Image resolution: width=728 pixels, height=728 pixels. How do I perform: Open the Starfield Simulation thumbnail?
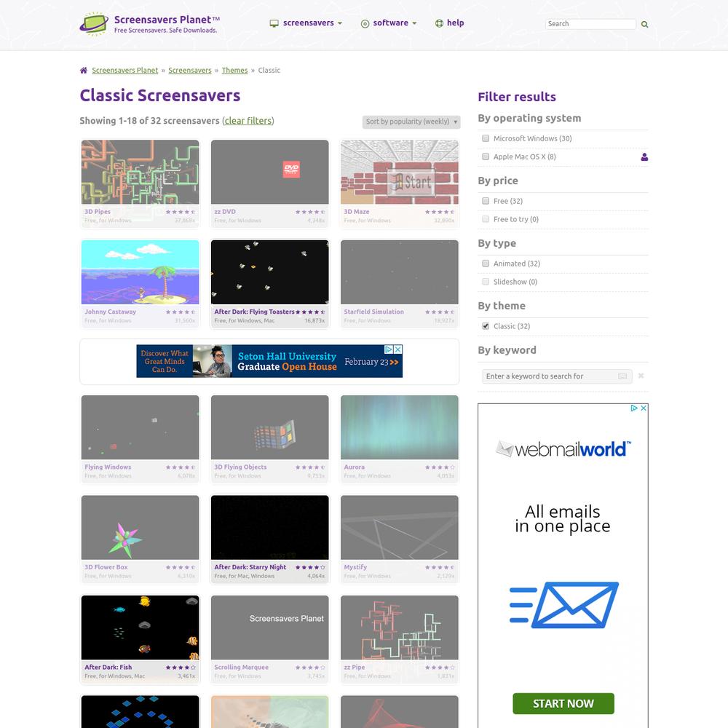[x=399, y=272]
